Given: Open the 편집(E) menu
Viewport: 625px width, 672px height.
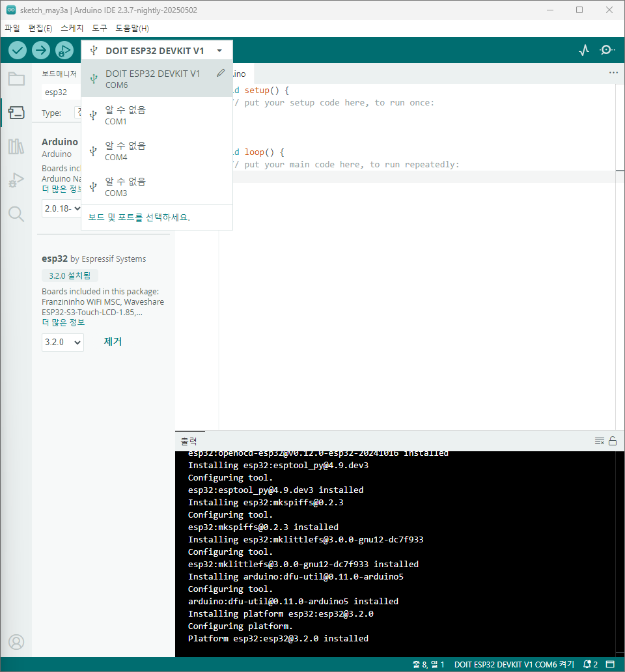Looking at the screenshot, I should pos(40,28).
